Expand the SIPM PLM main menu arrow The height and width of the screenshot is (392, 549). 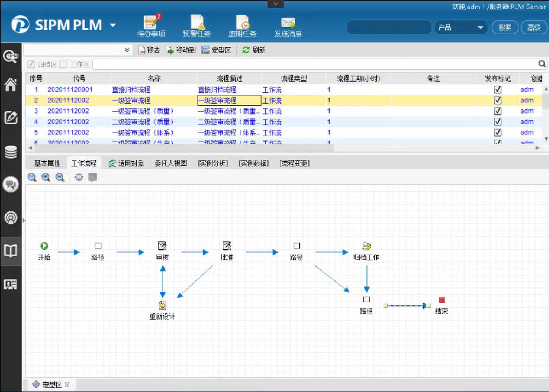coord(113,26)
